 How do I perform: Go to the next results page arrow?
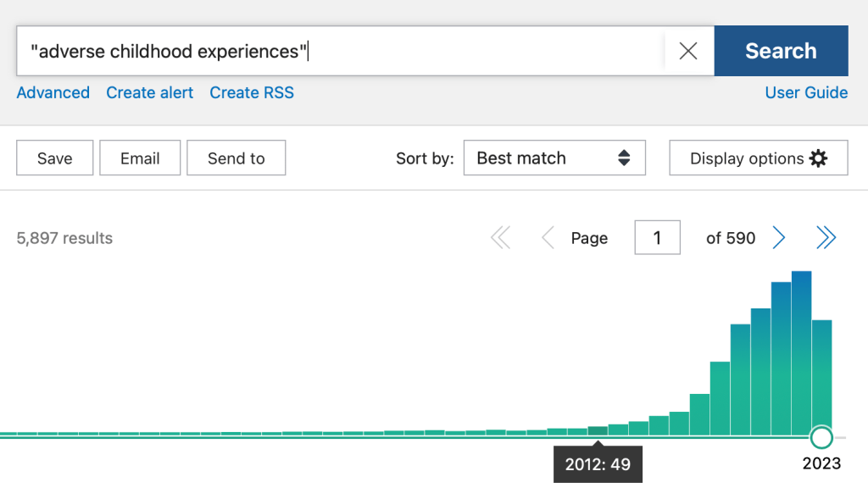(778, 239)
